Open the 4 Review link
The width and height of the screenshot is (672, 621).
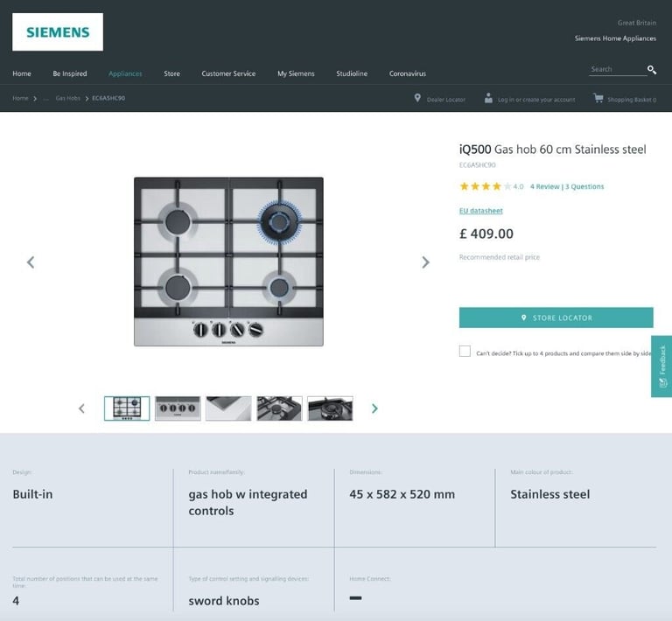point(545,186)
